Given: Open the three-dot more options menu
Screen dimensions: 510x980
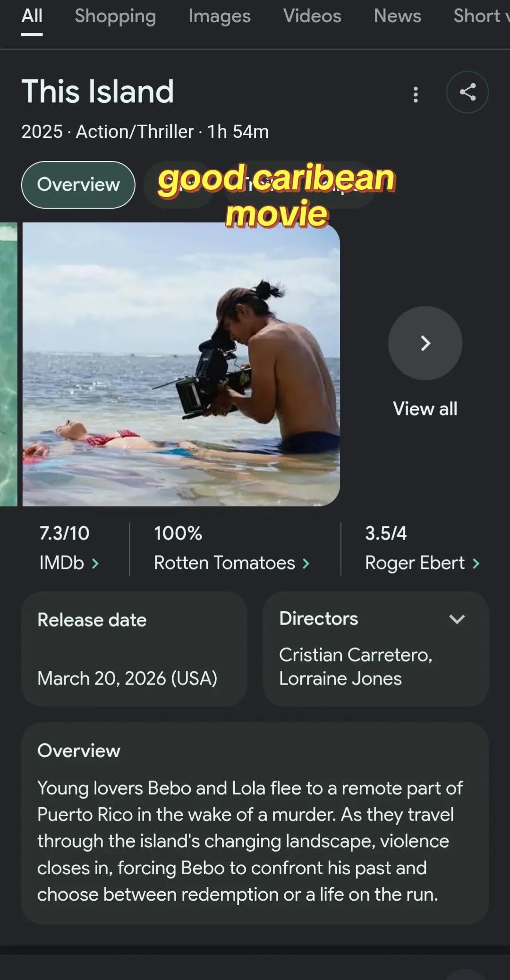Looking at the screenshot, I should click(416, 94).
